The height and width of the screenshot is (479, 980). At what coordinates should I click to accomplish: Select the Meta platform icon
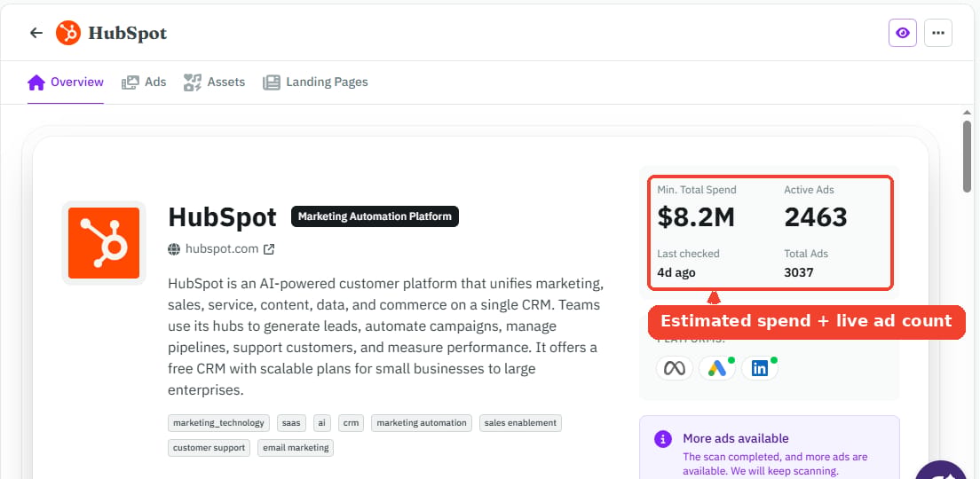[x=675, y=368]
